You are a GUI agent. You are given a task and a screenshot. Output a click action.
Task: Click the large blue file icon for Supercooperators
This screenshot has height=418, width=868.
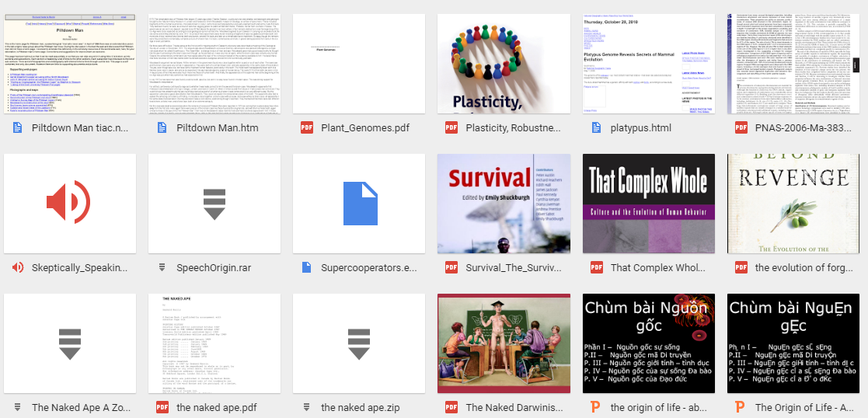(x=359, y=204)
